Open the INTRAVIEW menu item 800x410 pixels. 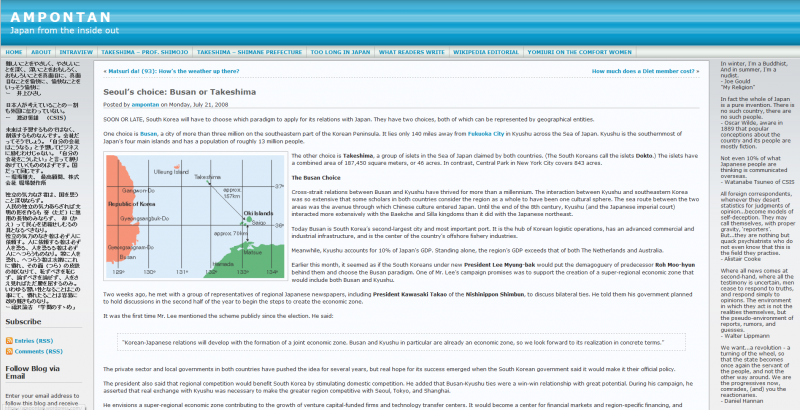coord(77,51)
